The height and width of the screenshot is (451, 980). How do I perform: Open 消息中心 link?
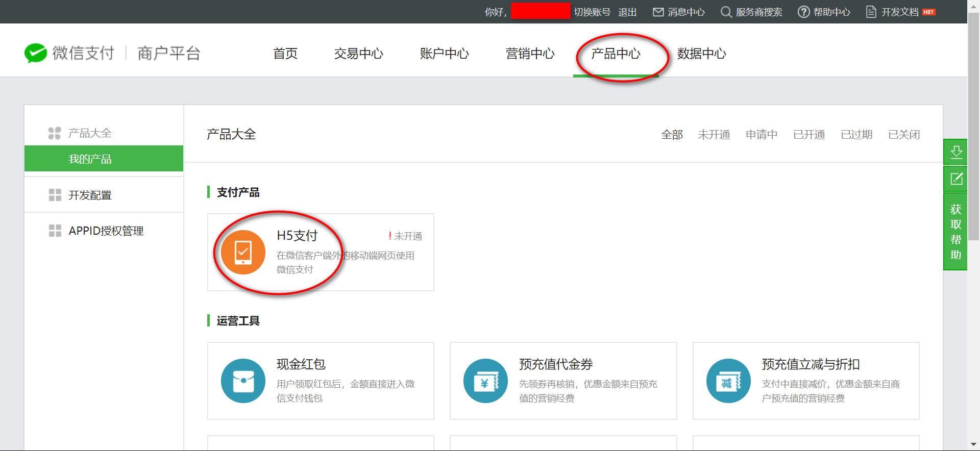686,12
